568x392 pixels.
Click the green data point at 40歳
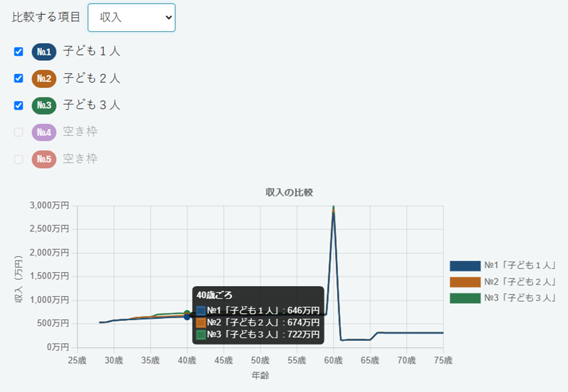click(187, 312)
